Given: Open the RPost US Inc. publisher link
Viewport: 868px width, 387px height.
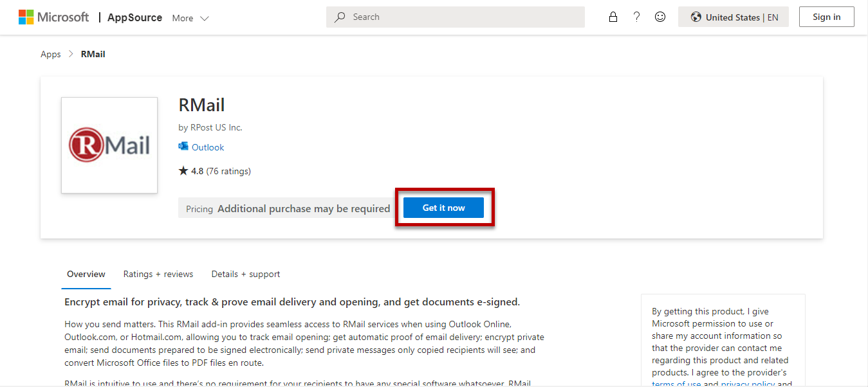Looking at the screenshot, I should [x=216, y=127].
